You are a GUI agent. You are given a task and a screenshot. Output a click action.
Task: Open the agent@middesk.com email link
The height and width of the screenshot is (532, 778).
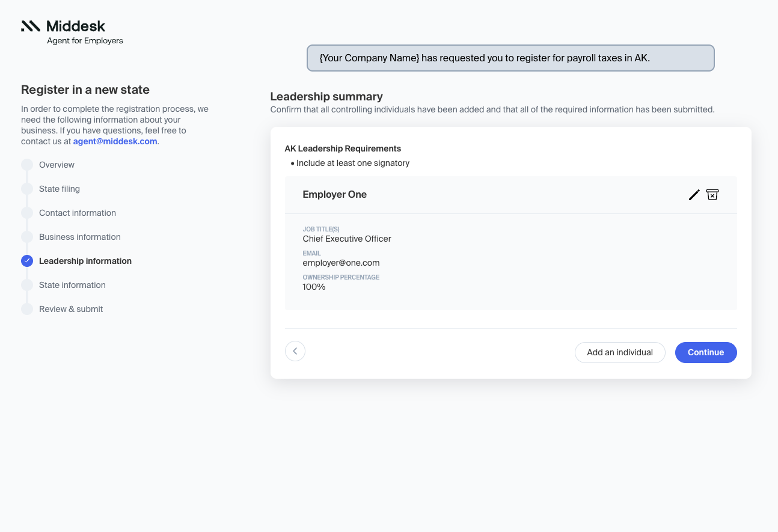click(115, 141)
